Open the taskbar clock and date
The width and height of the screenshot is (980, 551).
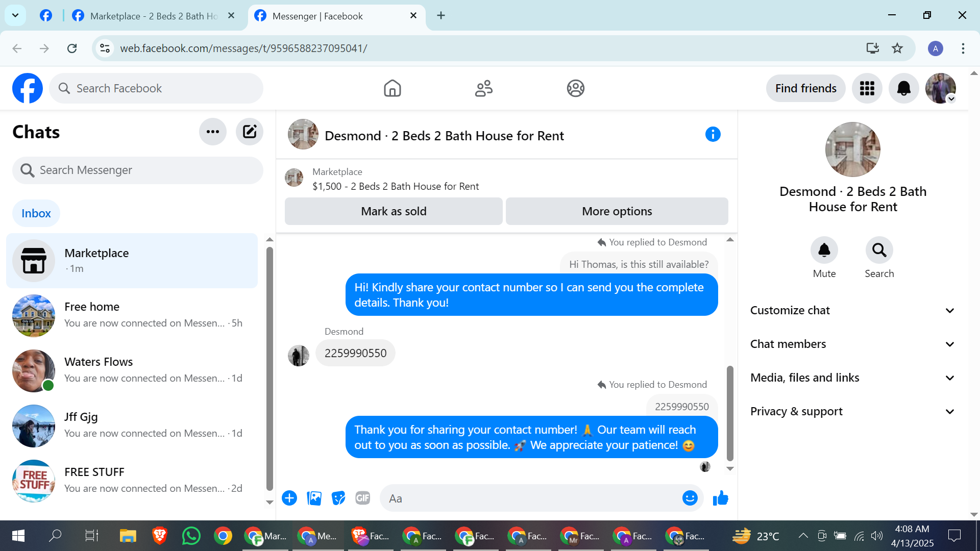click(912, 536)
